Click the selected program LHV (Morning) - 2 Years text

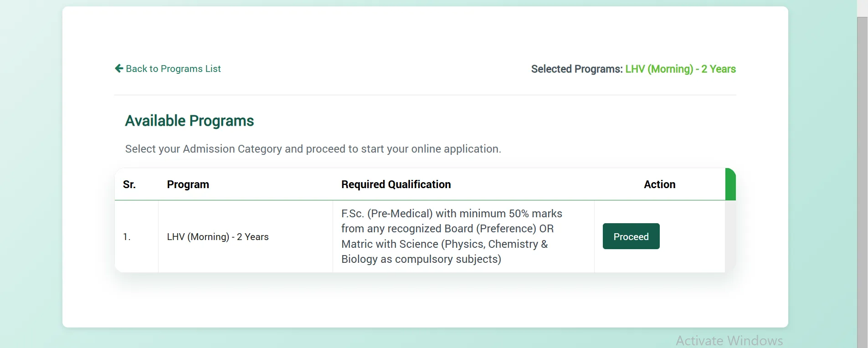pos(680,69)
